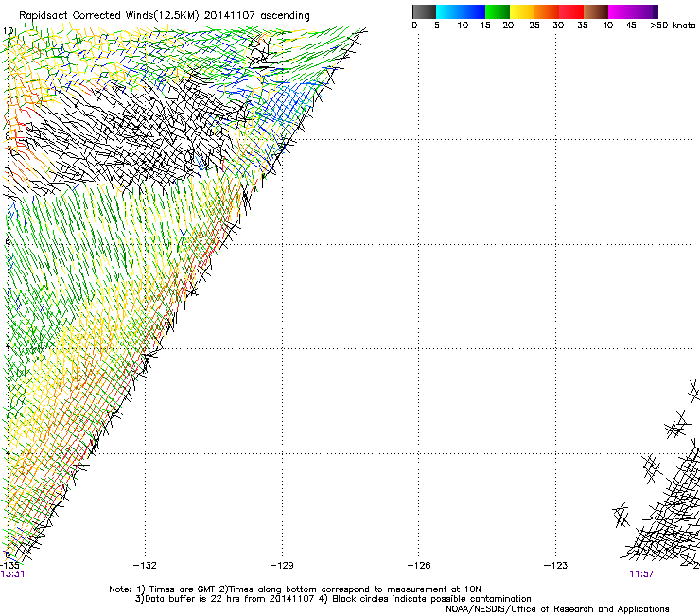Click the gray 0-5 knots color segment

(x=424, y=11)
